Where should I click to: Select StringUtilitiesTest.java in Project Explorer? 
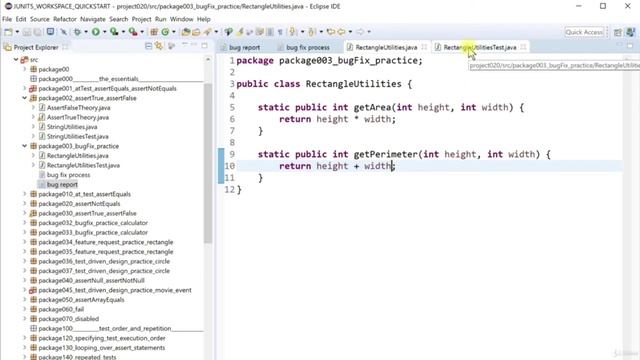(78, 136)
